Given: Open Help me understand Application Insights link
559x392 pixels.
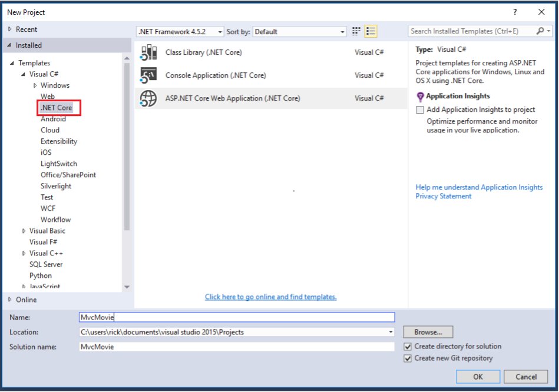Looking at the screenshot, I should [x=479, y=187].
